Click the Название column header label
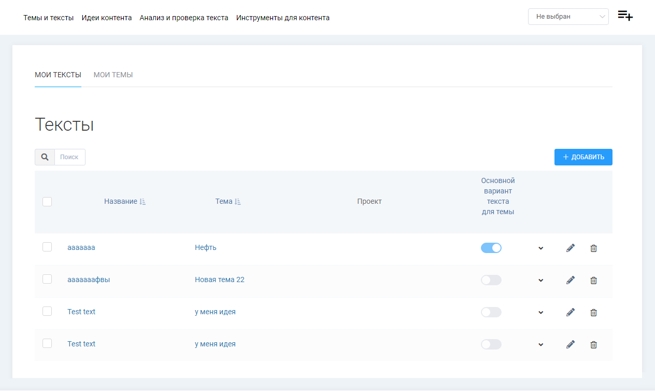Viewport: 655px width, 391px height. [x=120, y=201]
